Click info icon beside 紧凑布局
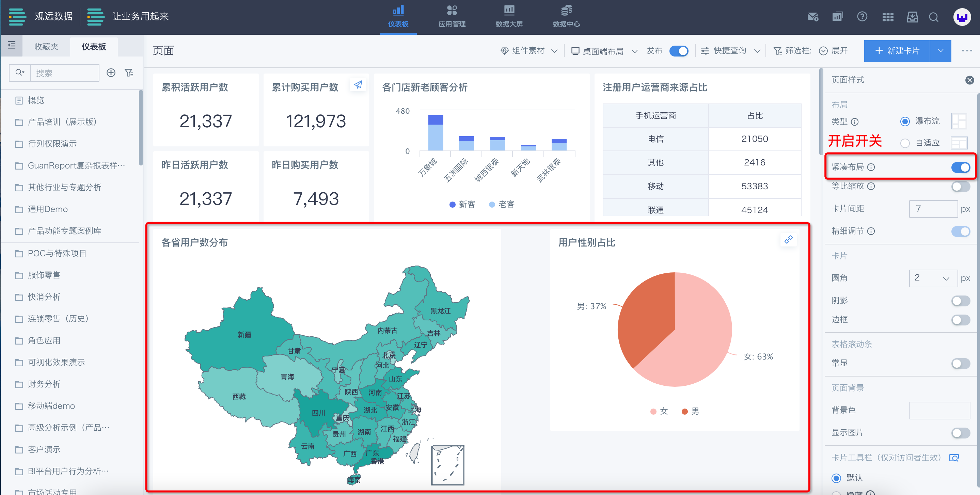Viewport: 980px width, 495px height. [871, 167]
